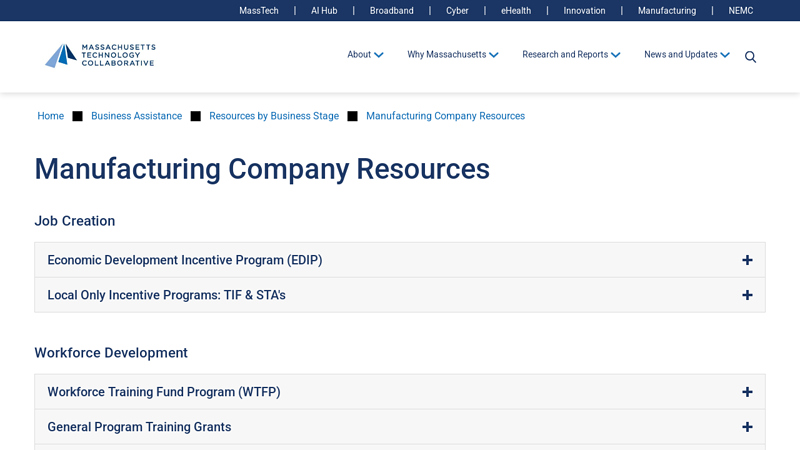Expand Economic Development Incentive Program (EDIP) section
Viewport: 800px width, 450px height.
[400, 260]
